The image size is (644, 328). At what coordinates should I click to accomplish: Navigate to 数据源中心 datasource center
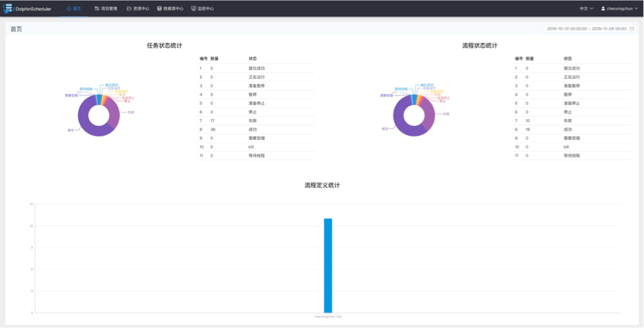click(x=170, y=9)
